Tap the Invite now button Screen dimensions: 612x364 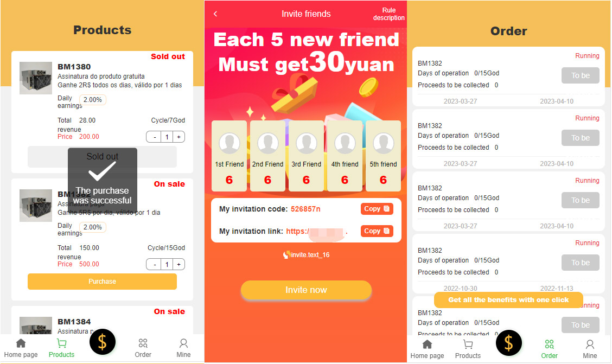point(306,290)
